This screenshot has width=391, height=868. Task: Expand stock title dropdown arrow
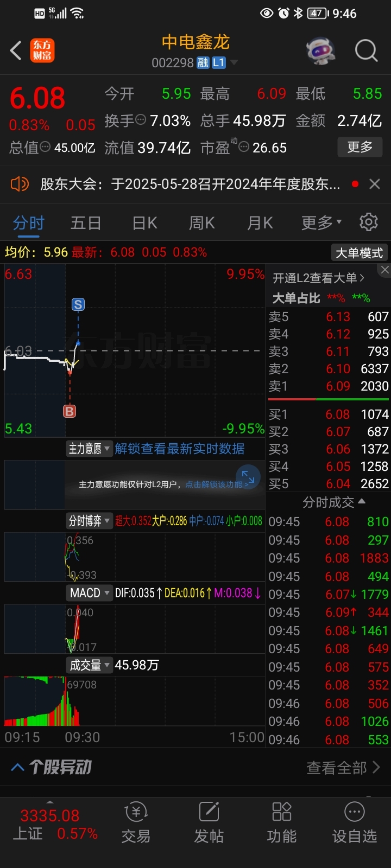pos(234,62)
